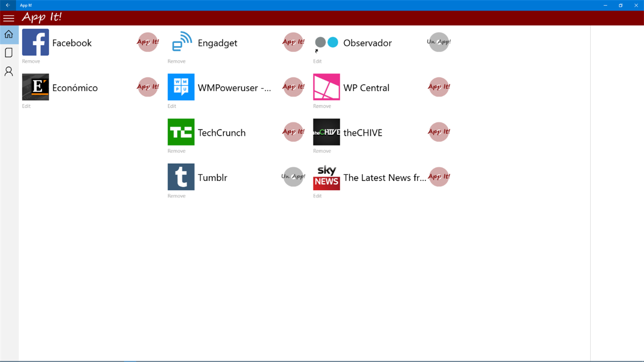This screenshot has width=644, height=362.
Task: Open the user account sidebar icon
Action: (x=9, y=72)
